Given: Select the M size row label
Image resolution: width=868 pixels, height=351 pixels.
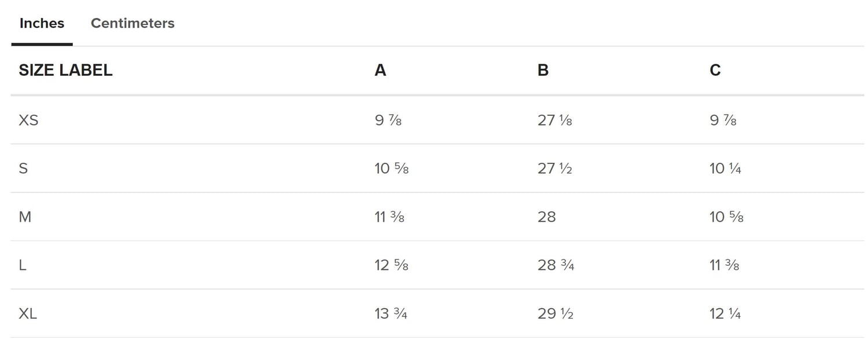Looking at the screenshot, I should pyautogui.click(x=25, y=217).
